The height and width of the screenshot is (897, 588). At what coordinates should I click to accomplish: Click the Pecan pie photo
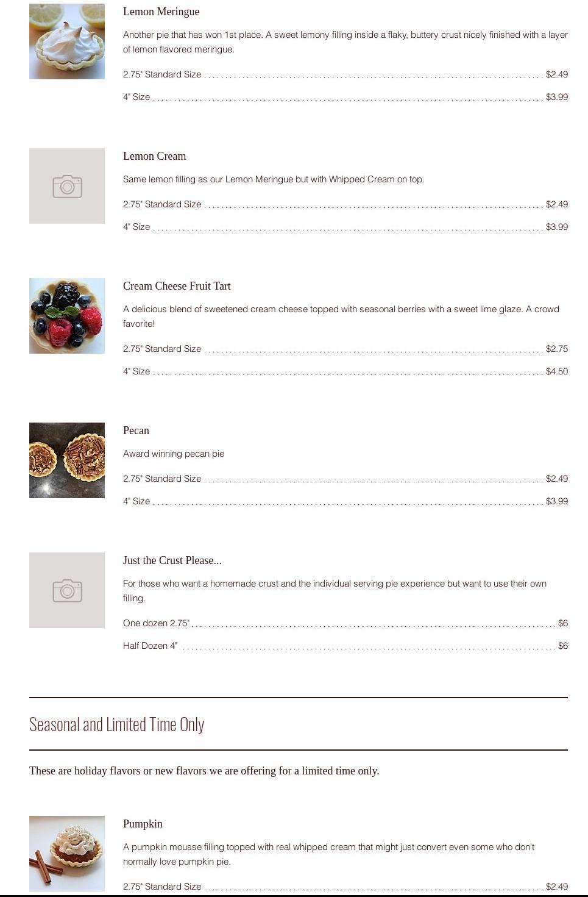point(67,460)
